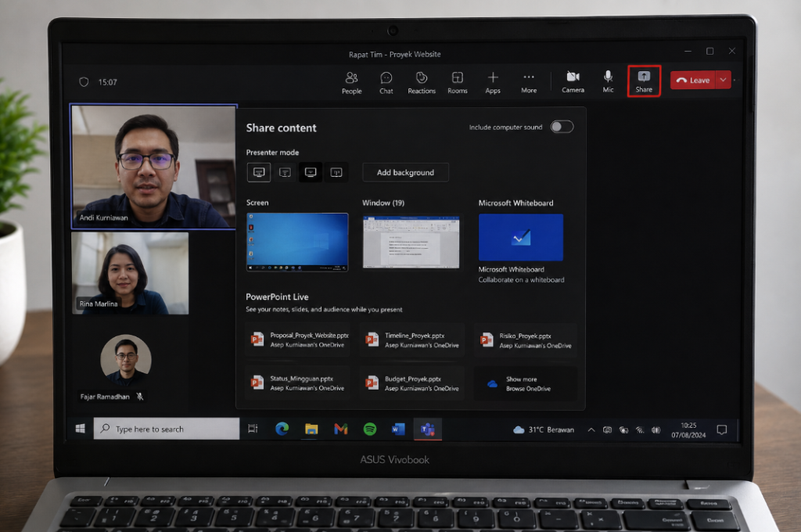Open Apps in the meeting toolbar
801x532 pixels.
[x=493, y=82]
